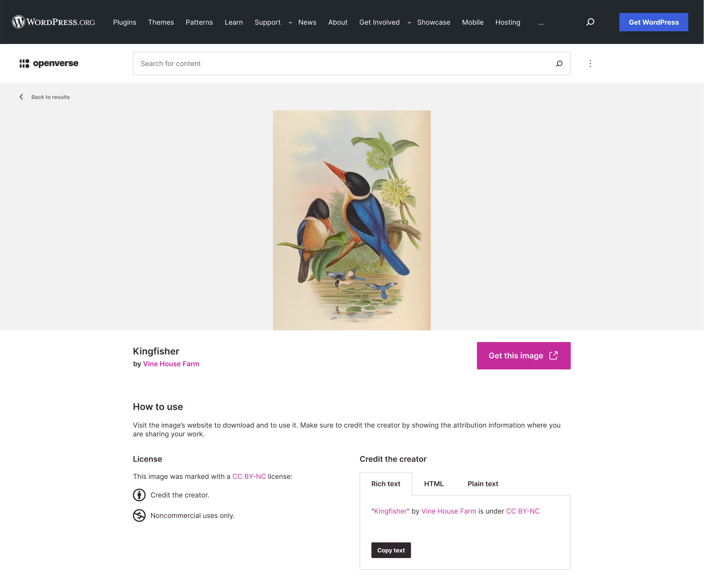Switch to the Plain text tab
Screen dimensions: 704x588
click(483, 484)
